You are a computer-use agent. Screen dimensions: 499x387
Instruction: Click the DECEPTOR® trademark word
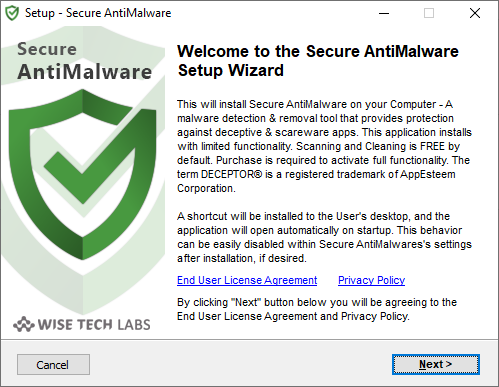pyautogui.click(x=231, y=174)
